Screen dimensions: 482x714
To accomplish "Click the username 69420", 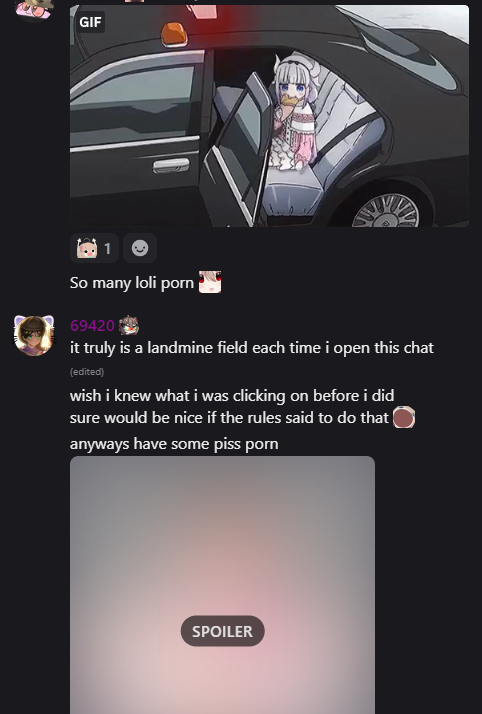I will pyautogui.click(x=92, y=326).
